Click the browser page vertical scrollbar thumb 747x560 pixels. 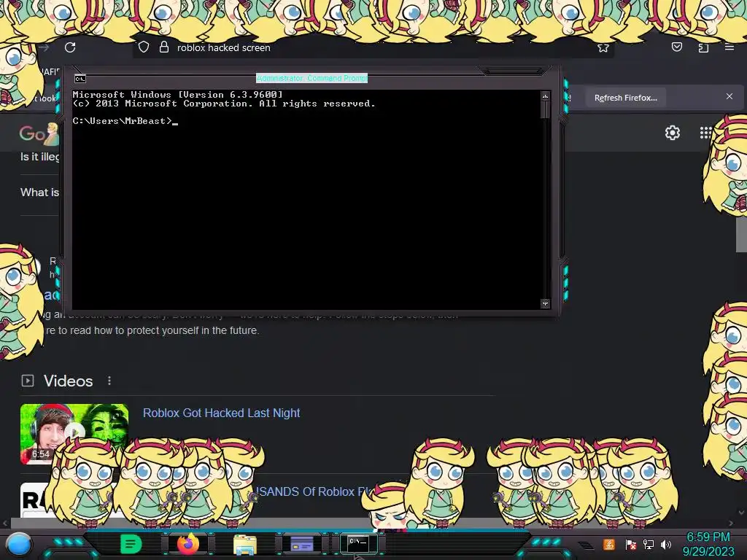click(x=741, y=236)
